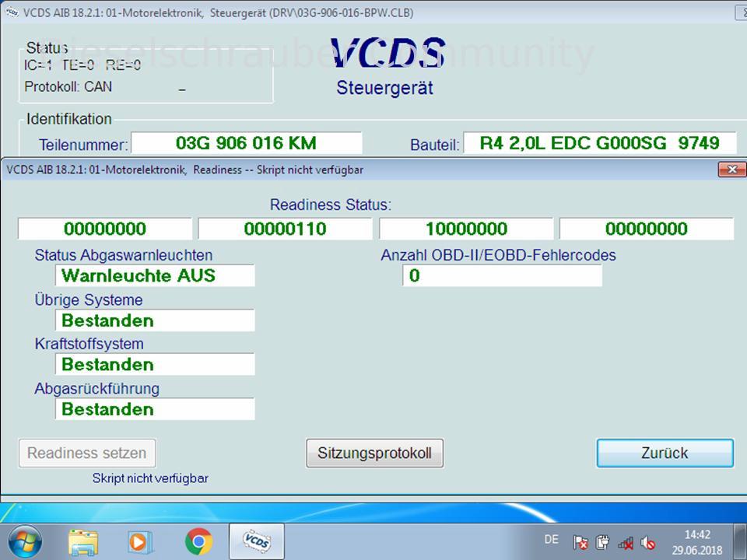Open File Explorer from the taskbar
747x560 pixels.
[x=83, y=542]
